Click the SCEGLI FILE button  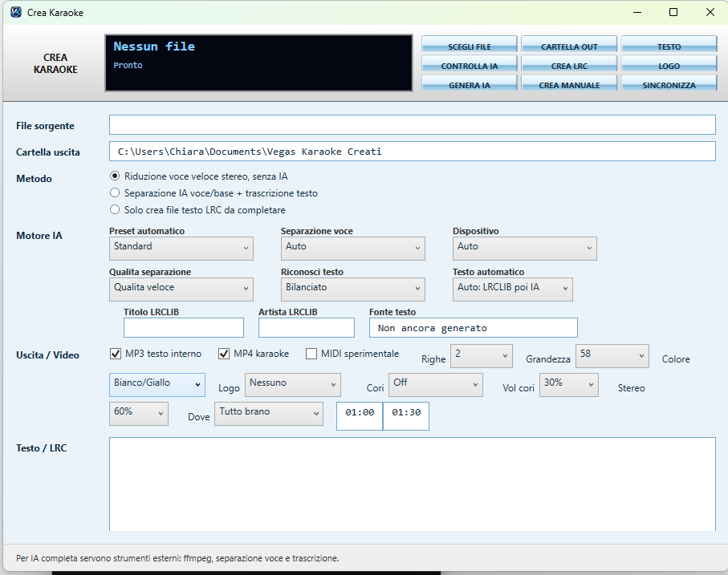[470, 44]
